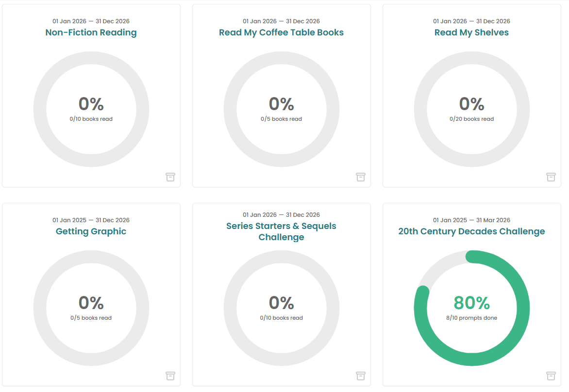Open the Getting Graphic challenge title
This screenshot has width=569, height=392.
(91, 231)
